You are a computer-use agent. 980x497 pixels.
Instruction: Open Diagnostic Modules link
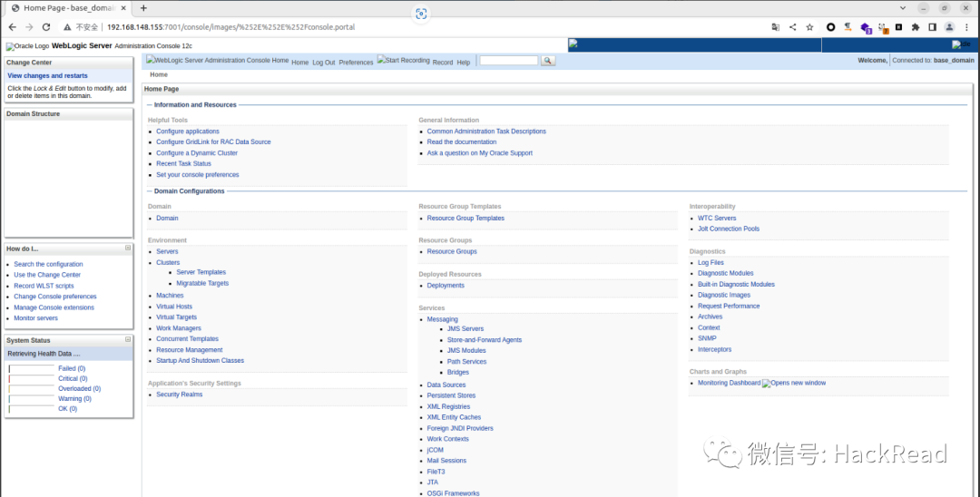pos(725,273)
